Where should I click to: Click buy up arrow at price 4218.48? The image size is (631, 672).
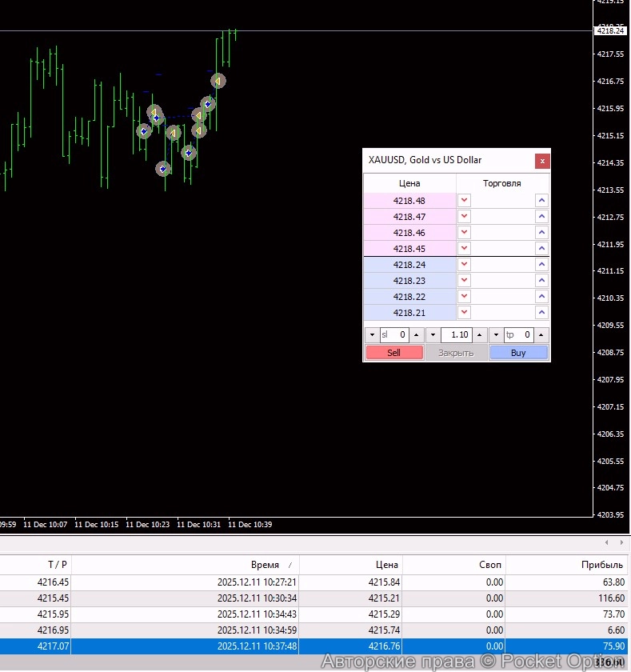(541, 201)
